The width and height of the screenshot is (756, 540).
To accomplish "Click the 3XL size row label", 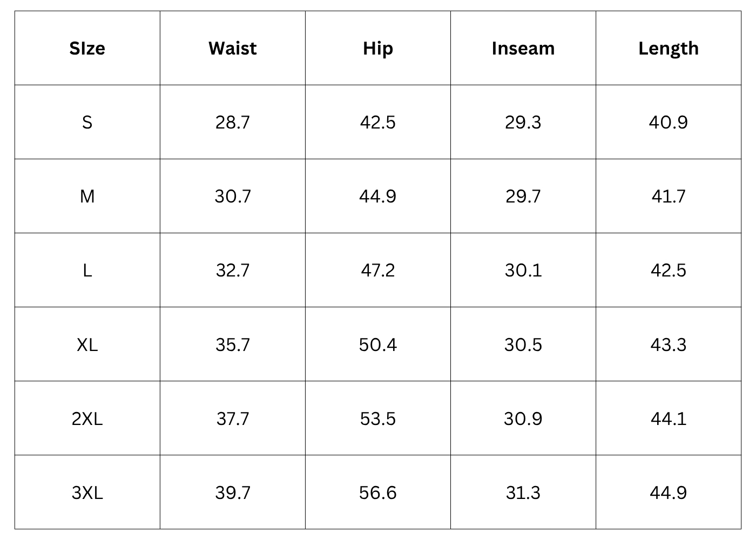I will tap(87, 492).
